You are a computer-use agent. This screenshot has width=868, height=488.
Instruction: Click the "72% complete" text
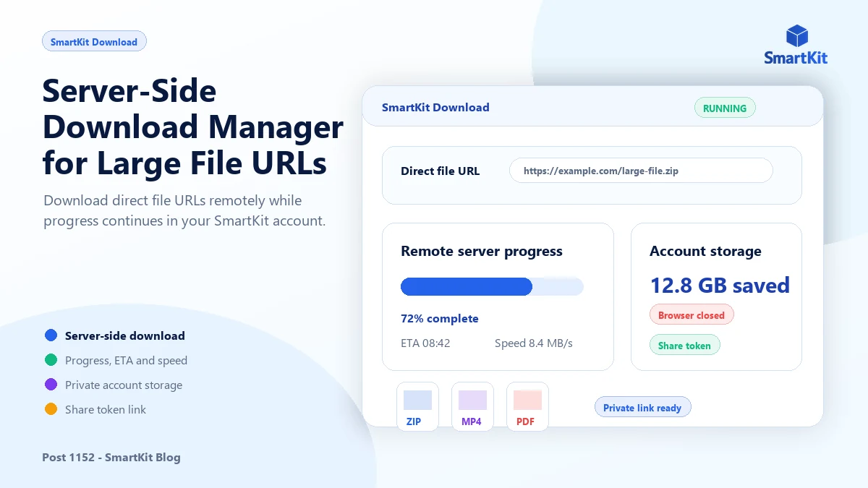[x=440, y=319]
